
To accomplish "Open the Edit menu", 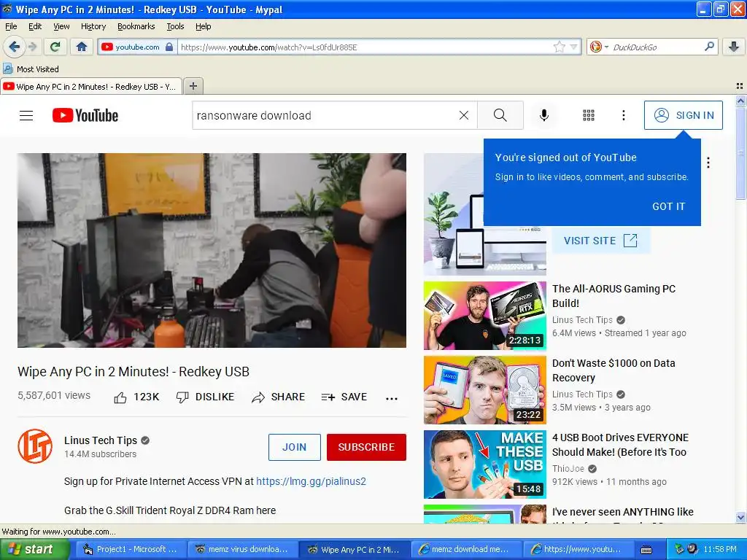I will 35,26.
